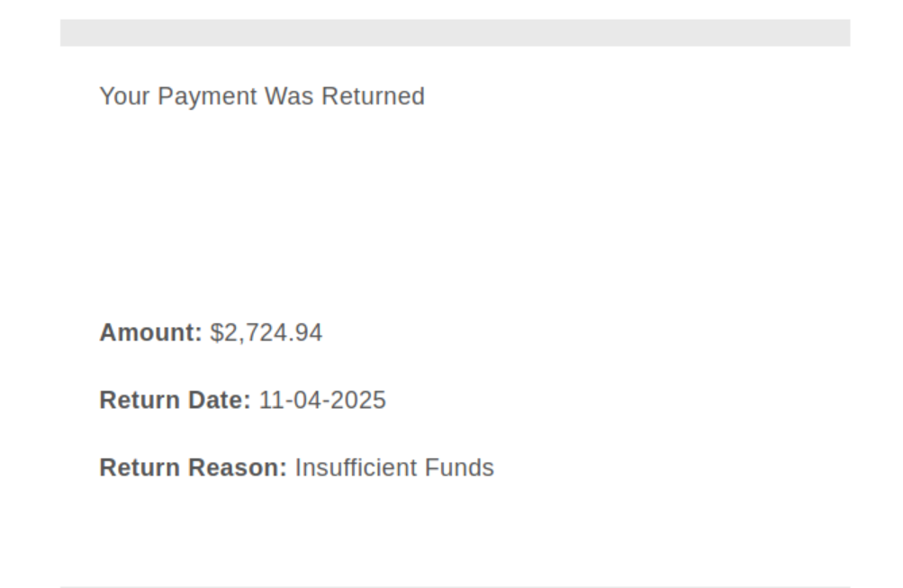Click the horizontal divider line below details
Image resolution: width=903 pixels, height=588 pixels.
click(455, 587)
